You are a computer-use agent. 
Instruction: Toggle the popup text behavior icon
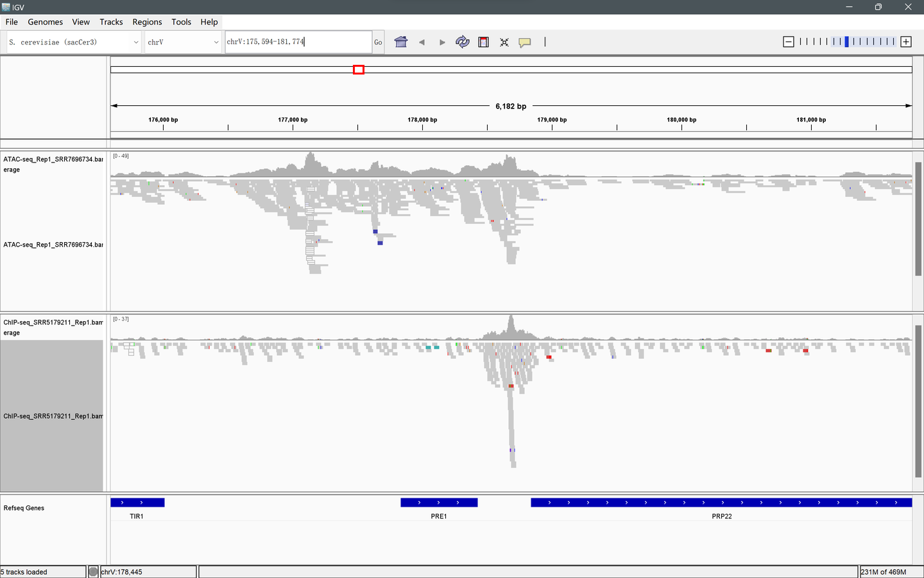525,42
